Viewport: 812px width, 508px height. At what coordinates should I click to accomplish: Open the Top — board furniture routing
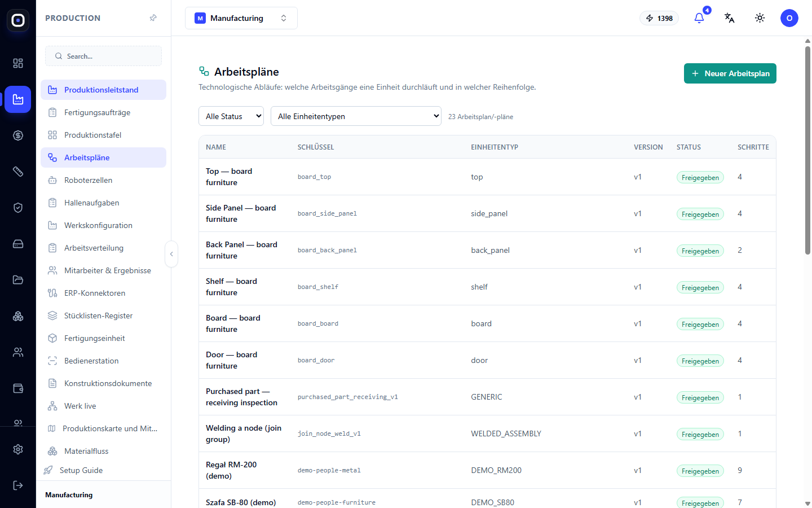click(229, 177)
